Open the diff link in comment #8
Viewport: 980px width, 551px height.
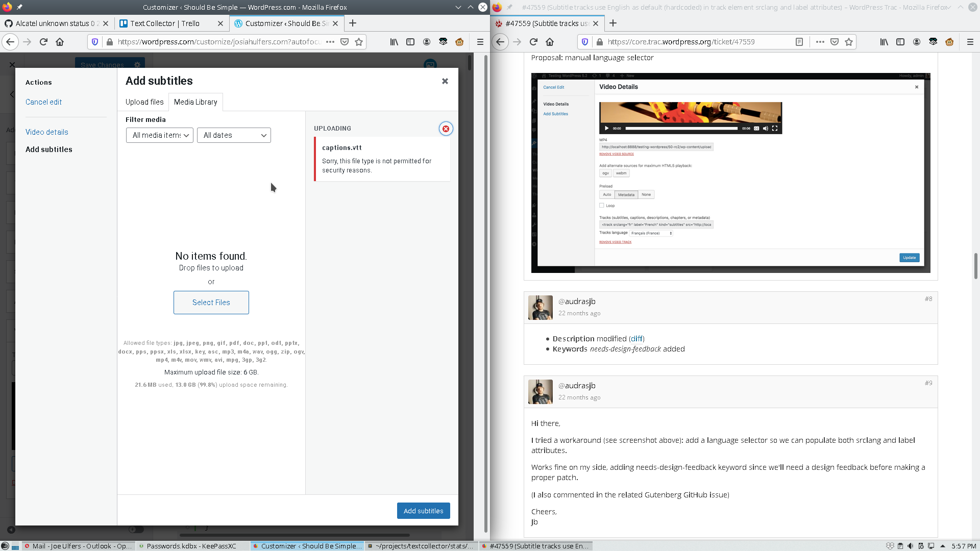pos(636,339)
